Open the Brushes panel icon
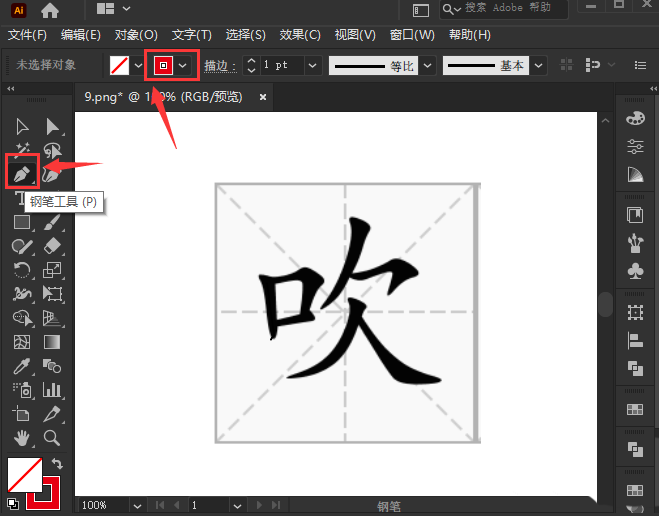The image size is (659, 516). pyautogui.click(x=635, y=243)
